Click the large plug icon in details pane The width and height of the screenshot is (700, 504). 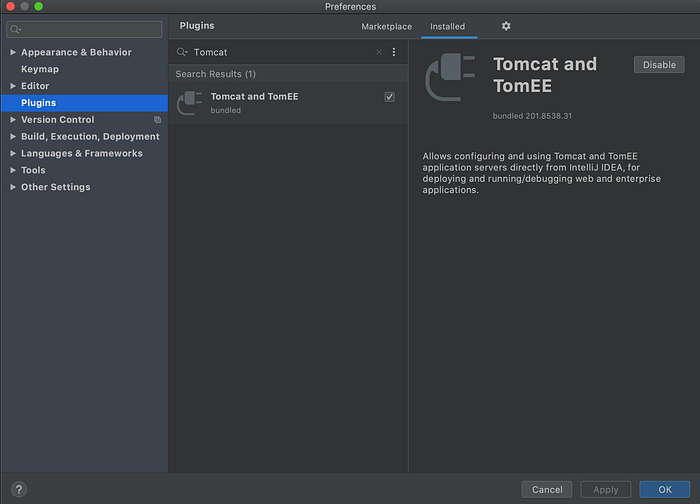[x=450, y=77]
